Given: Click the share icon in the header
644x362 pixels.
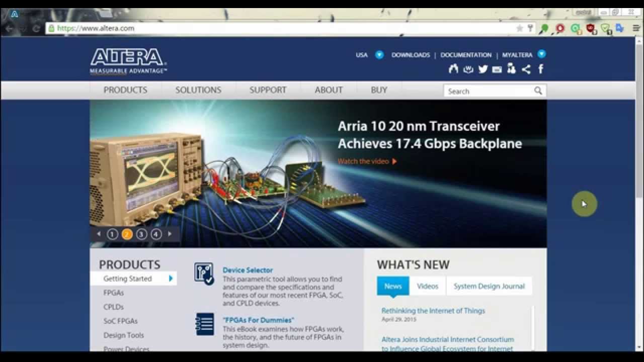Looking at the screenshot, I should point(526,69).
